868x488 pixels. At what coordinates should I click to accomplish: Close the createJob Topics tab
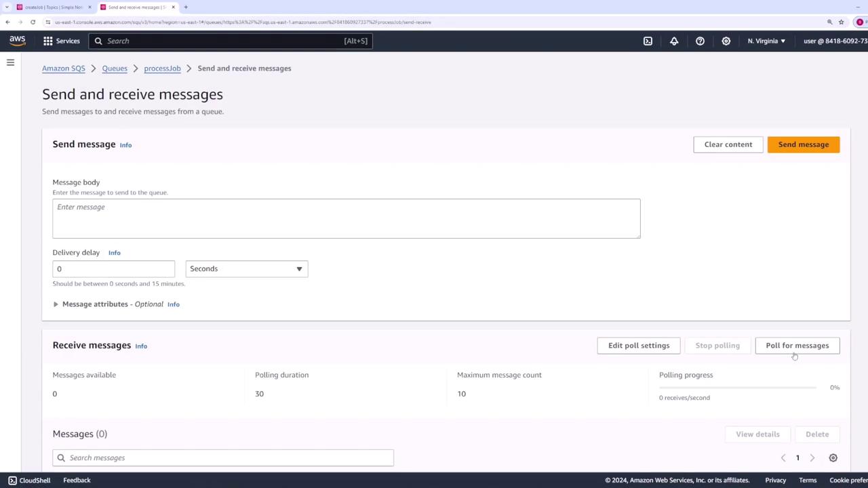tap(90, 7)
